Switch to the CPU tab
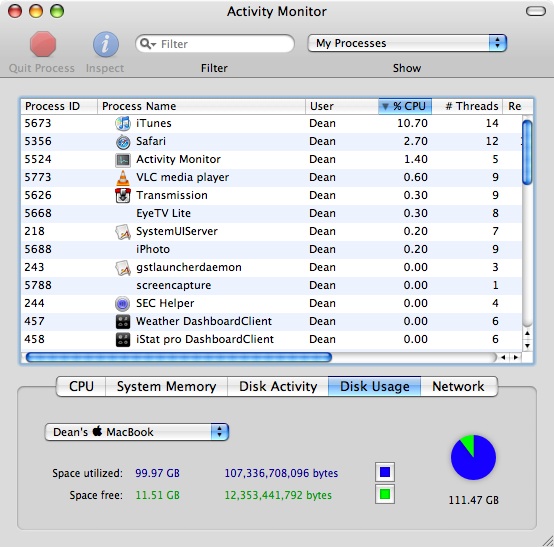 pyautogui.click(x=81, y=386)
